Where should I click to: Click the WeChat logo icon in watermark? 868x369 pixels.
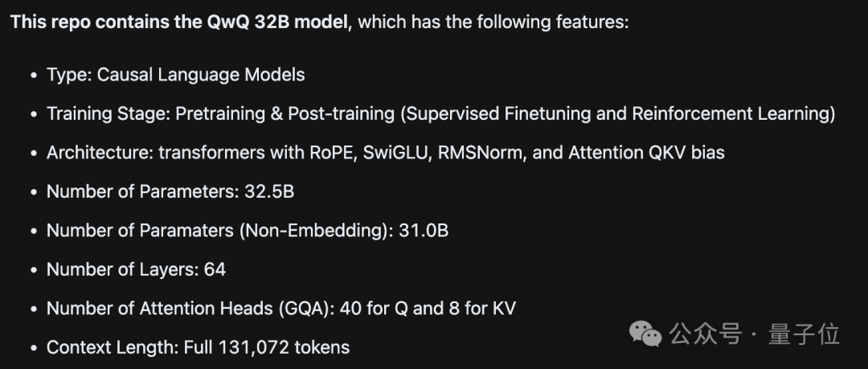point(645,334)
